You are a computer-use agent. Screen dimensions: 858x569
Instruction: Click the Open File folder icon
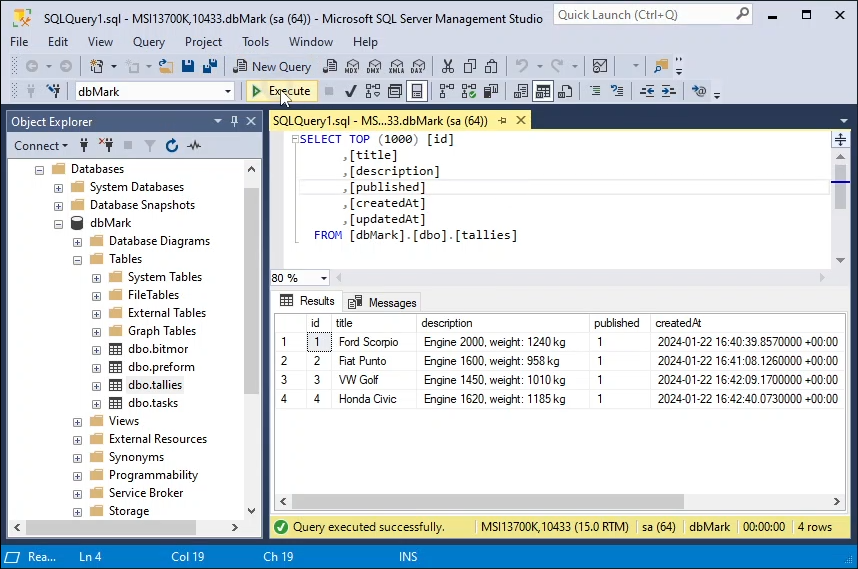(x=165, y=66)
